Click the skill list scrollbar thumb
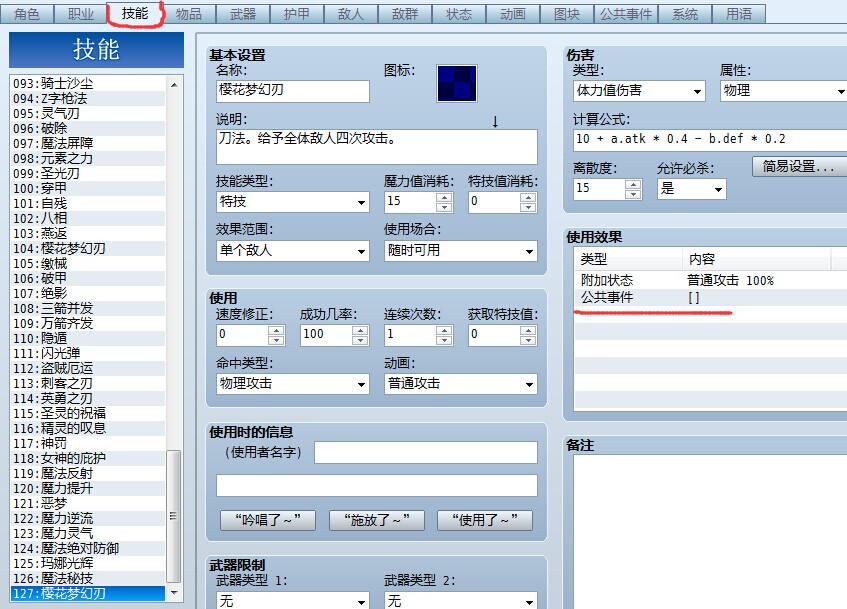 pos(174,517)
